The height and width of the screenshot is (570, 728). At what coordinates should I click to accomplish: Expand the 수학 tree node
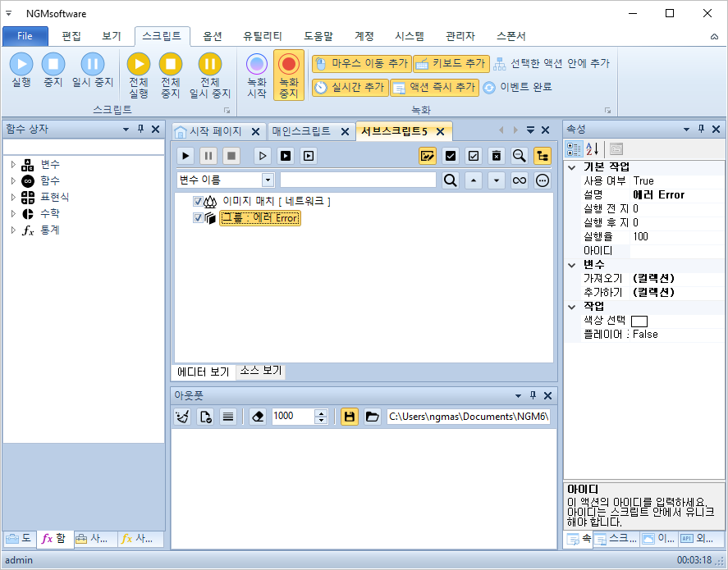(x=13, y=213)
